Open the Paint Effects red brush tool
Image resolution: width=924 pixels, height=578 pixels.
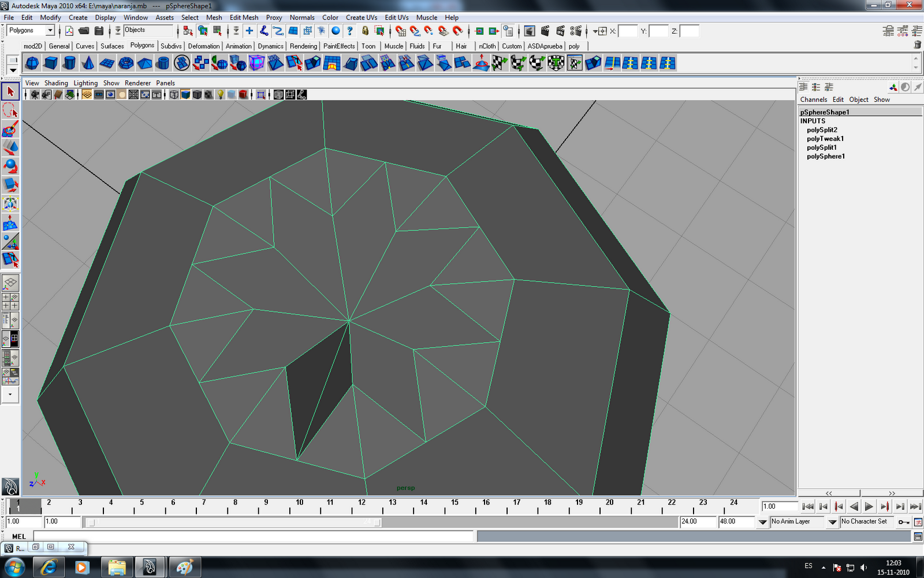[x=10, y=129]
